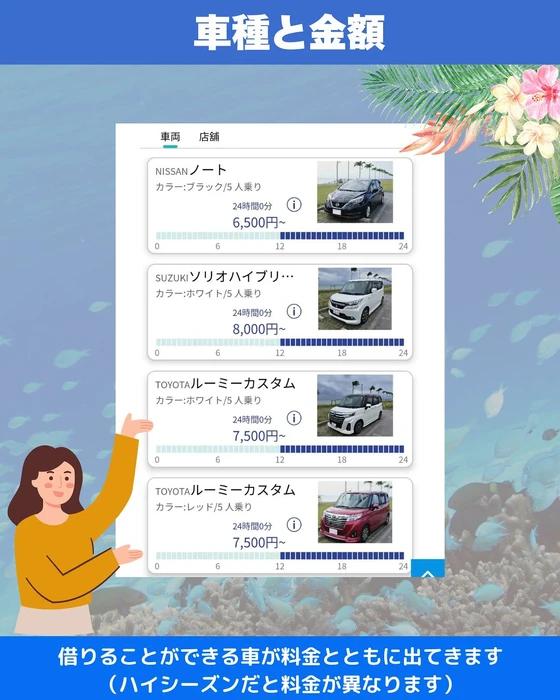This screenshot has height=700, width=560.
Task: Select the white TOYOTA ルーミーカスタム title
Action: tap(226, 383)
